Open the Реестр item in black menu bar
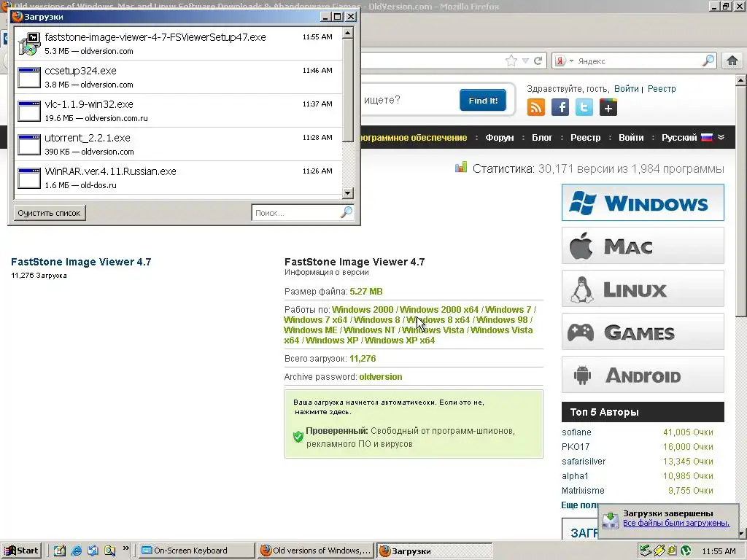 coord(586,138)
